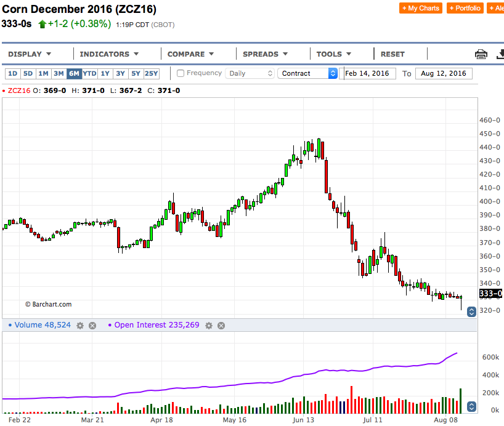Click the current price label 333-0

click(x=490, y=293)
